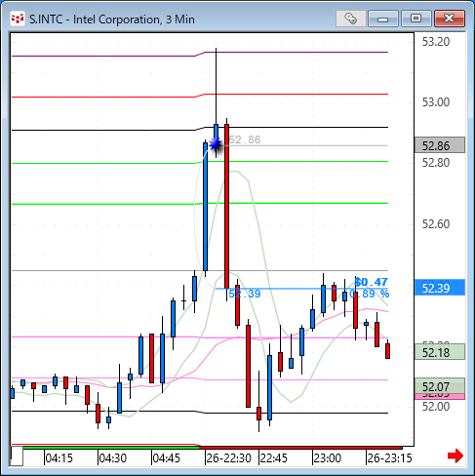This screenshot has width=475, height=476.
Task: Click the gray 52.86 text beside candle
Action: (x=245, y=139)
